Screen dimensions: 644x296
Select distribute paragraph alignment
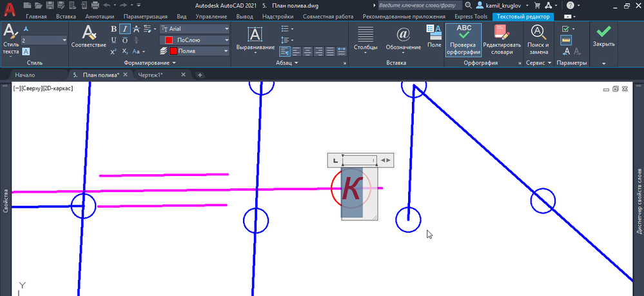coord(342,52)
